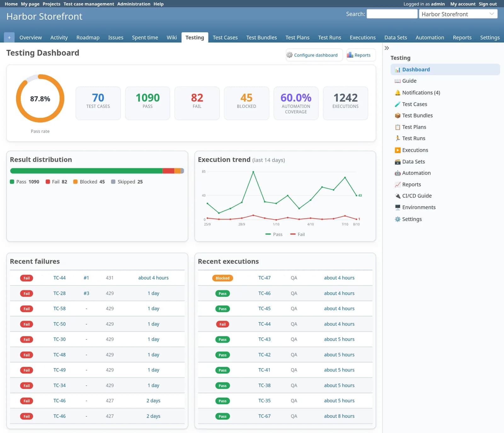This screenshot has height=433, width=504.
Task: Click the Data Sets card box icon
Action: (x=398, y=162)
